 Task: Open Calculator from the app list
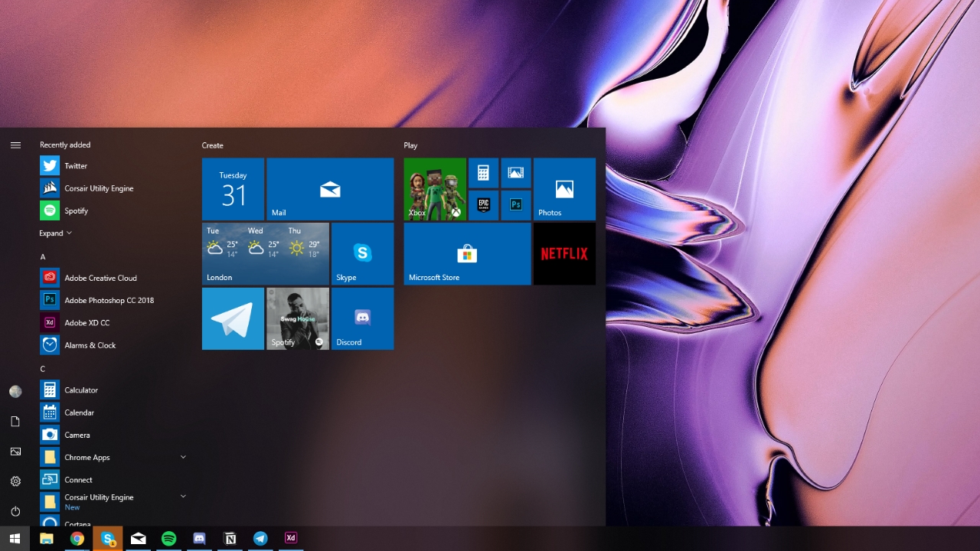coord(113,390)
